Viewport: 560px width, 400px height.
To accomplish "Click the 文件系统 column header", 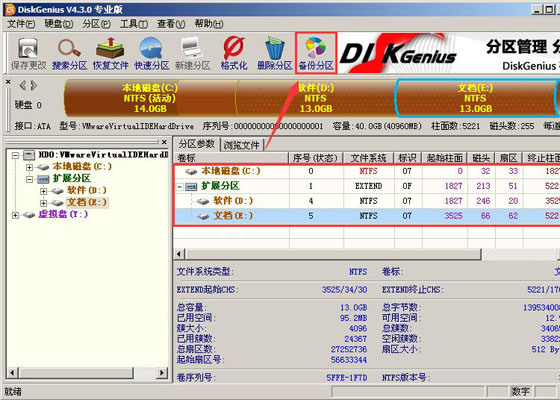I will (368, 158).
